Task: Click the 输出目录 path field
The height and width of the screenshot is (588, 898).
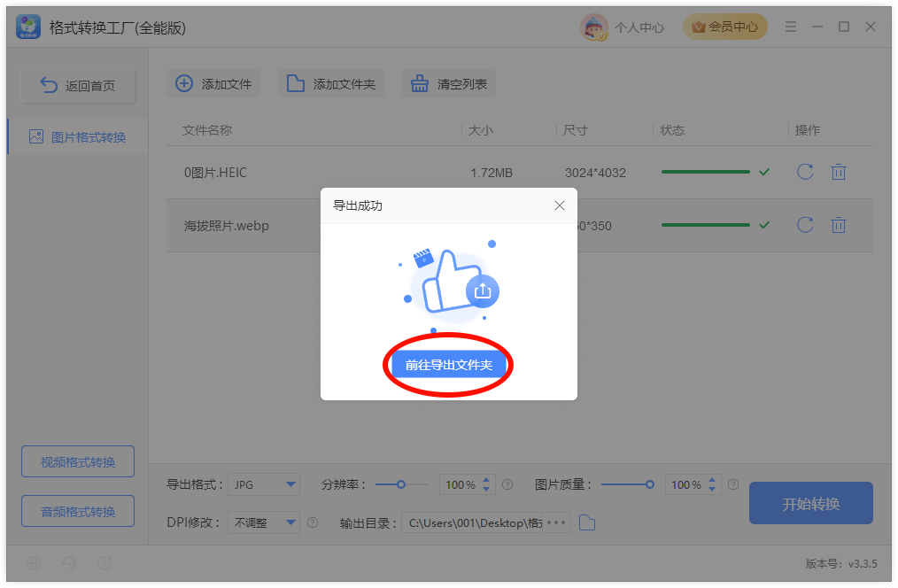Action: click(x=473, y=522)
